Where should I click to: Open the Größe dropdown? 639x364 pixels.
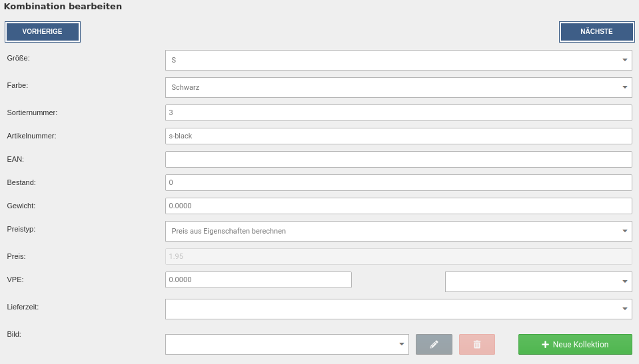(398, 60)
